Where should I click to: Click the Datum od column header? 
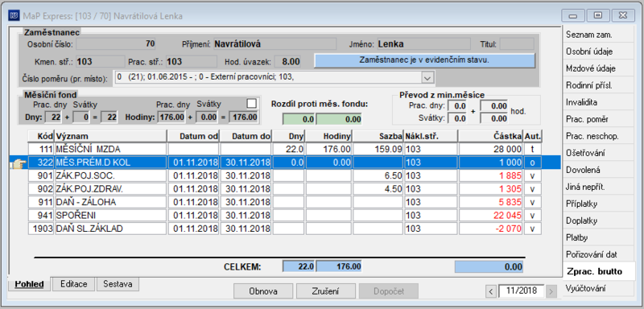[193, 136]
